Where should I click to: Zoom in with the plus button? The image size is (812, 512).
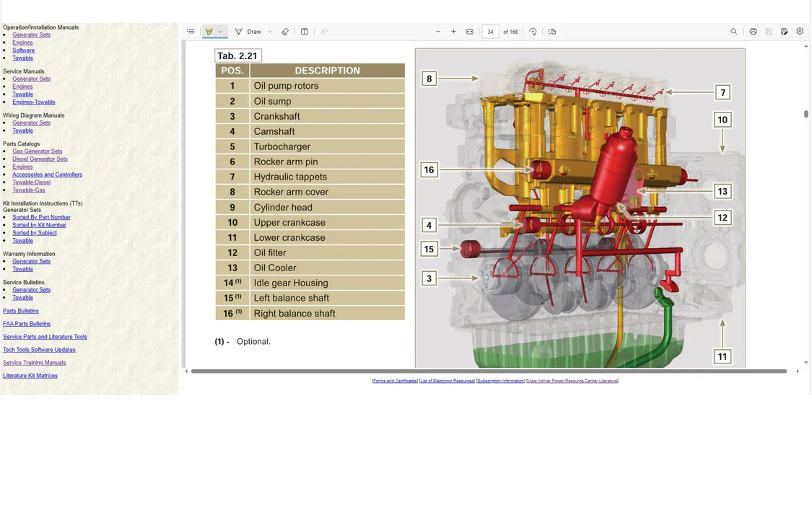[x=453, y=32]
